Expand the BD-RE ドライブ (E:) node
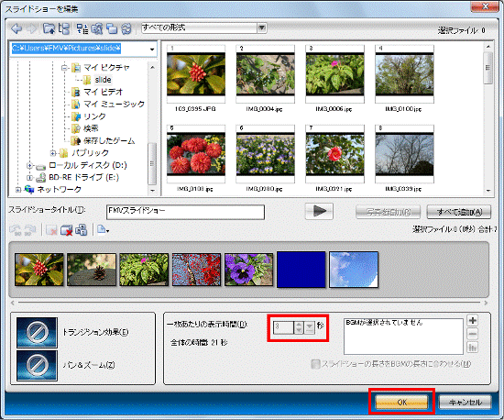Image resolution: width=504 pixels, height=420 pixels. click(x=29, y=177)
